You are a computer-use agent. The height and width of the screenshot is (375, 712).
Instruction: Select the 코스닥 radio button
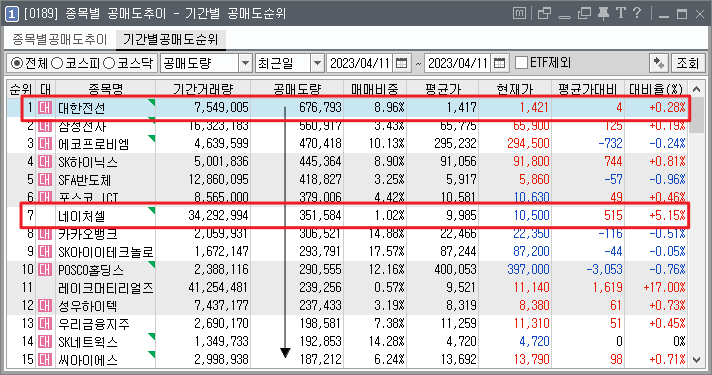pyautogui.click(x=109, y=63)
